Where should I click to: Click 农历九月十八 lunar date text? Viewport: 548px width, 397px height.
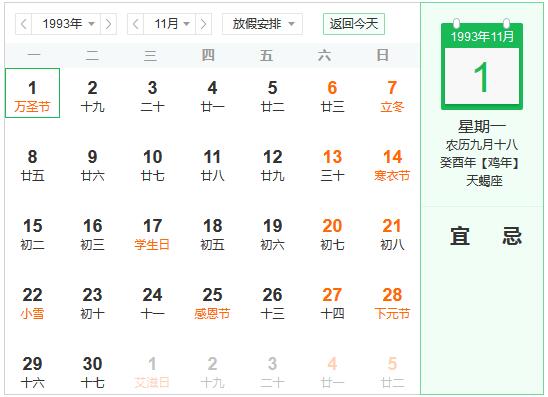tap(482, 144)
